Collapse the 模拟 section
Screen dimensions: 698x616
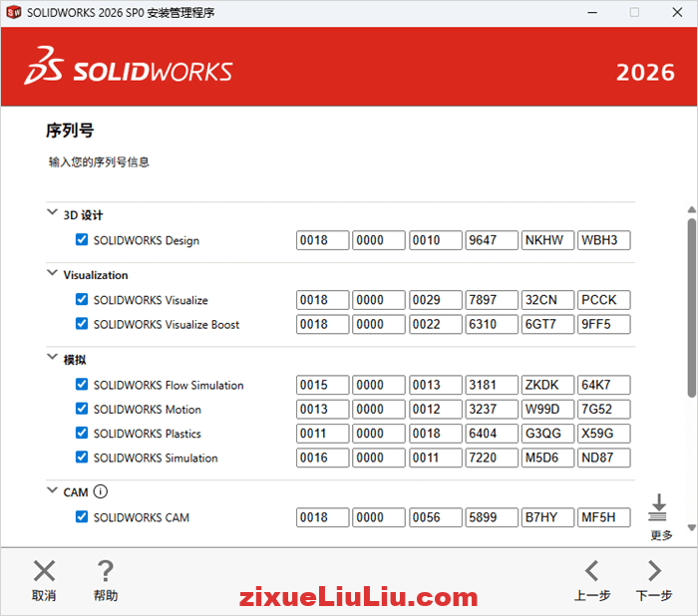point(52,357)
